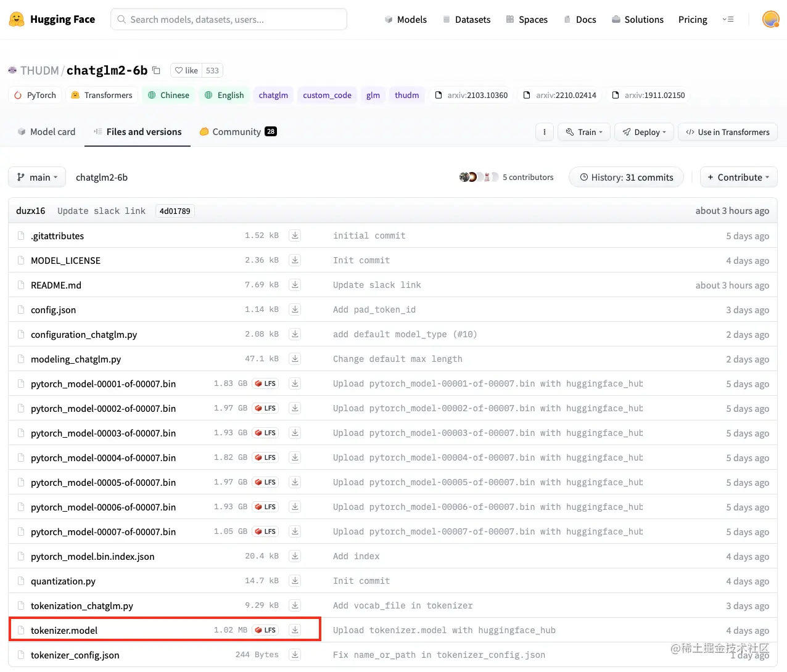Download pytorch_model-00005-of-00007.bin
The height and width of the screenshot is (672, 787).
pos(295,482)
